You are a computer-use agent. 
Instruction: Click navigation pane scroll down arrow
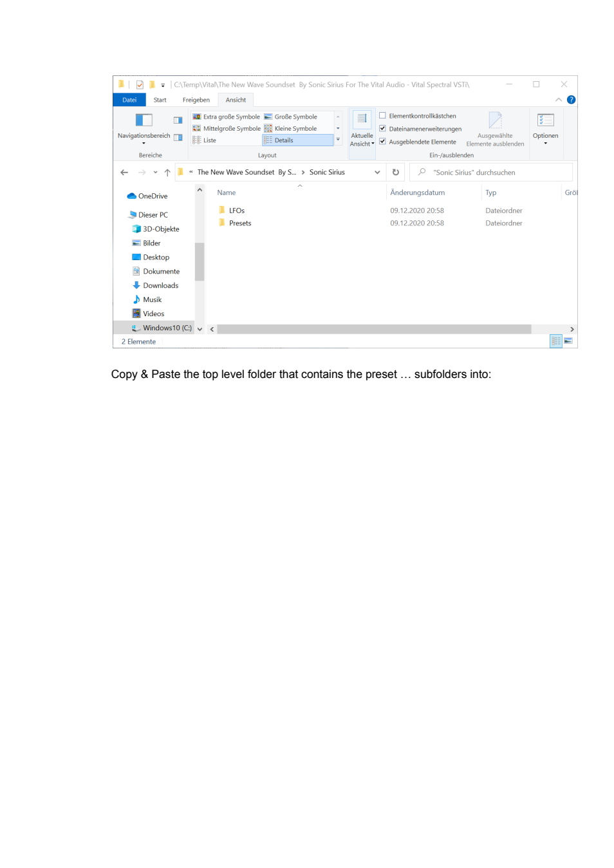pos(200,329)
